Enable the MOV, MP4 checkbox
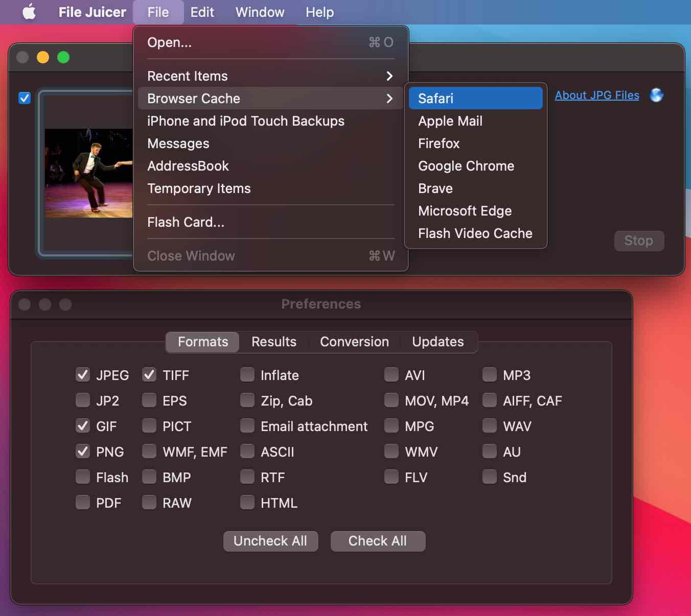The width and height of the screenshot is (691, 616). click(391, 400)
